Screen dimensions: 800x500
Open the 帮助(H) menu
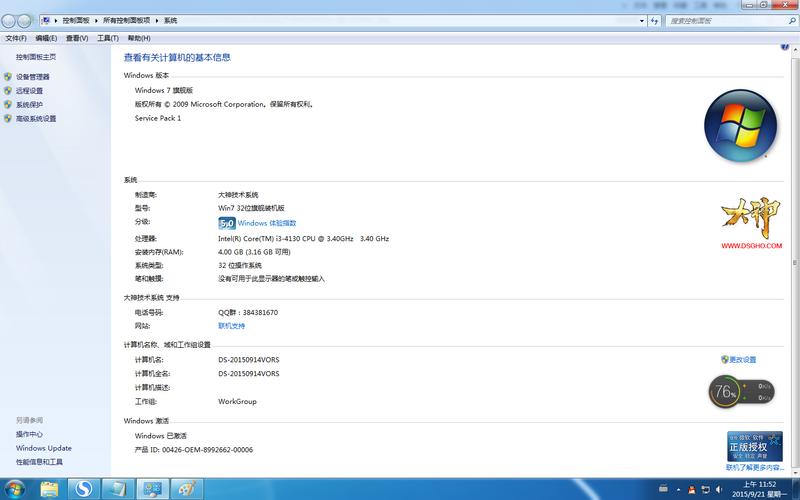(x=139, y=38)
